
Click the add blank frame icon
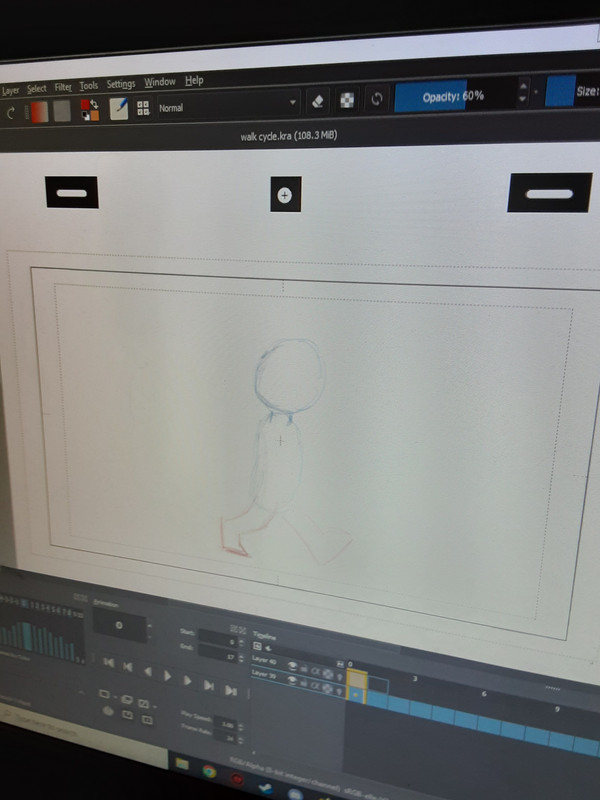(x=105, y=694)
